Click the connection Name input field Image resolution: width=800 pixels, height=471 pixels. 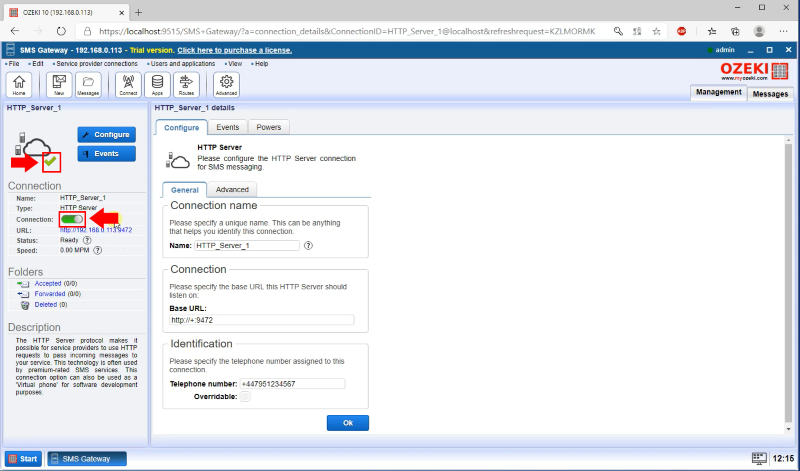tap(247, 245)
